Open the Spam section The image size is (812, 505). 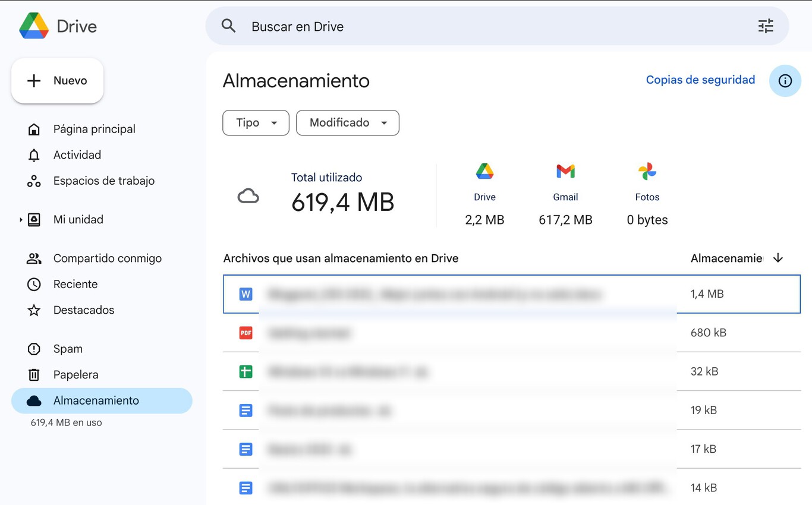coord(68,349)
